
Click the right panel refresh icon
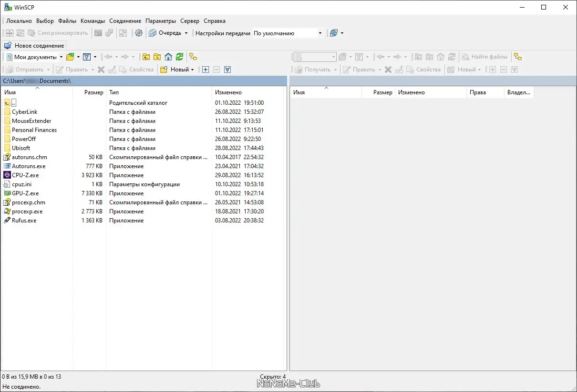tap(452, 57)
